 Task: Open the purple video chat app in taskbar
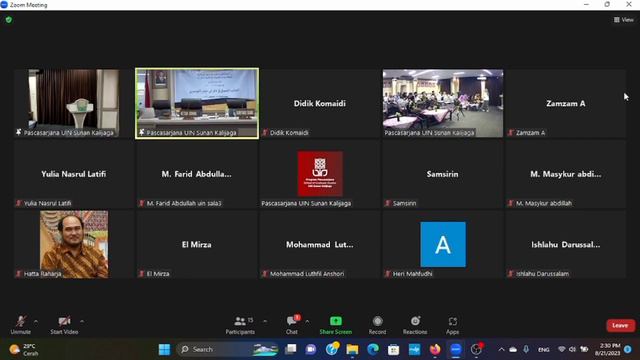(x=311, y=349)
